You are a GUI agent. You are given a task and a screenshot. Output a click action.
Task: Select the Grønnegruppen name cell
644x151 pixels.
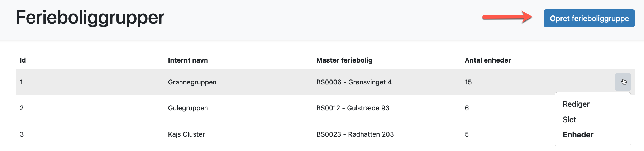point(192,82)
